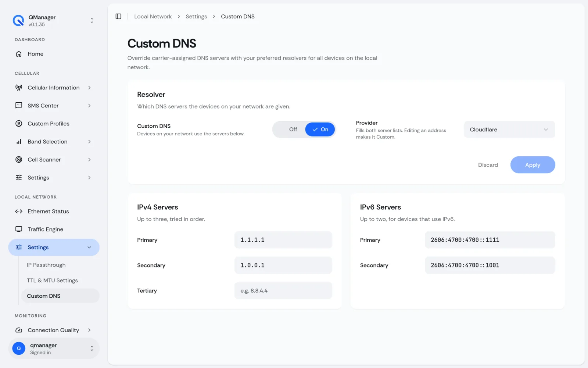
Task: Expand the SMS Center submenu chevron
Action: click(x=89, y=106)
